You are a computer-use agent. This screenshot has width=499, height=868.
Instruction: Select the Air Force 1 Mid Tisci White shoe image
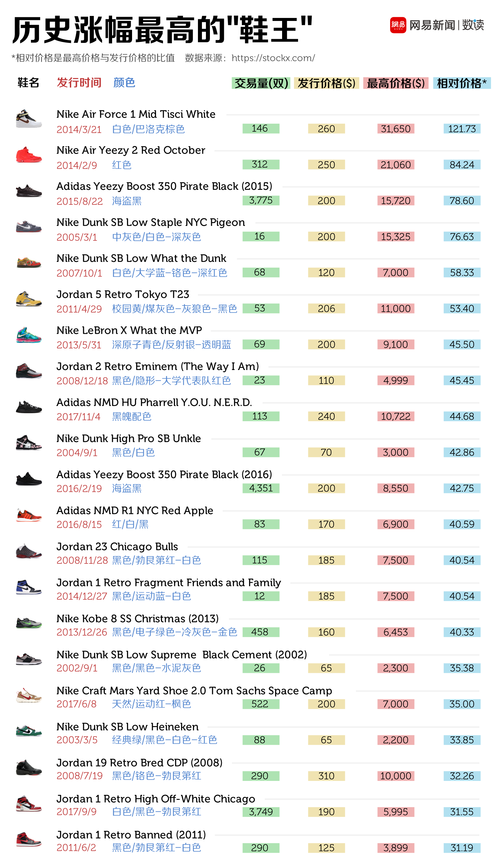(x=29, y=119)
